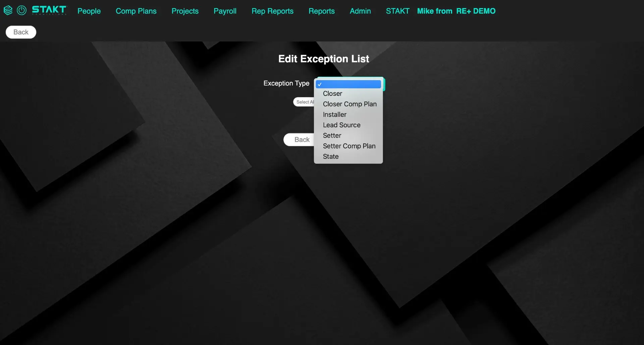Viewport: 644px width, 345px height.
Task: Click the power icon in header
Action: (x=21, y=10)
